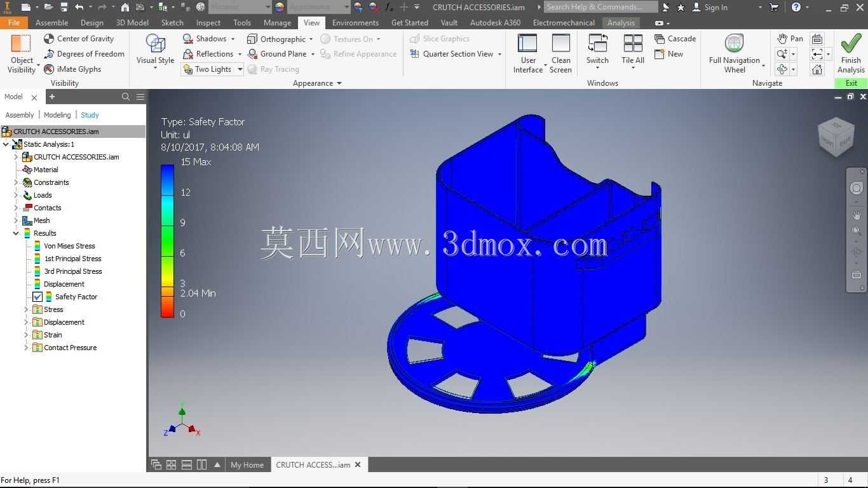Click Sign In
Image resolution: width=868 pixels, height=488 pixels.
709,7
